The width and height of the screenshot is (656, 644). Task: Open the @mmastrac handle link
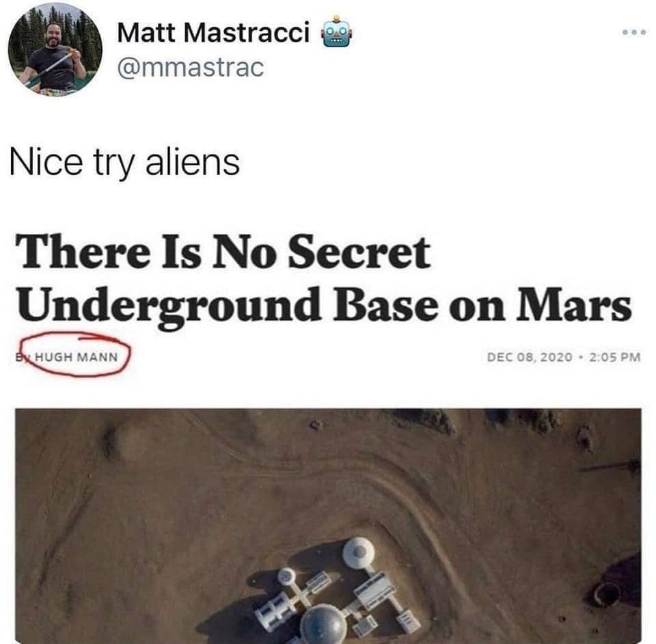pyautogui.click(x=191, y=68)
